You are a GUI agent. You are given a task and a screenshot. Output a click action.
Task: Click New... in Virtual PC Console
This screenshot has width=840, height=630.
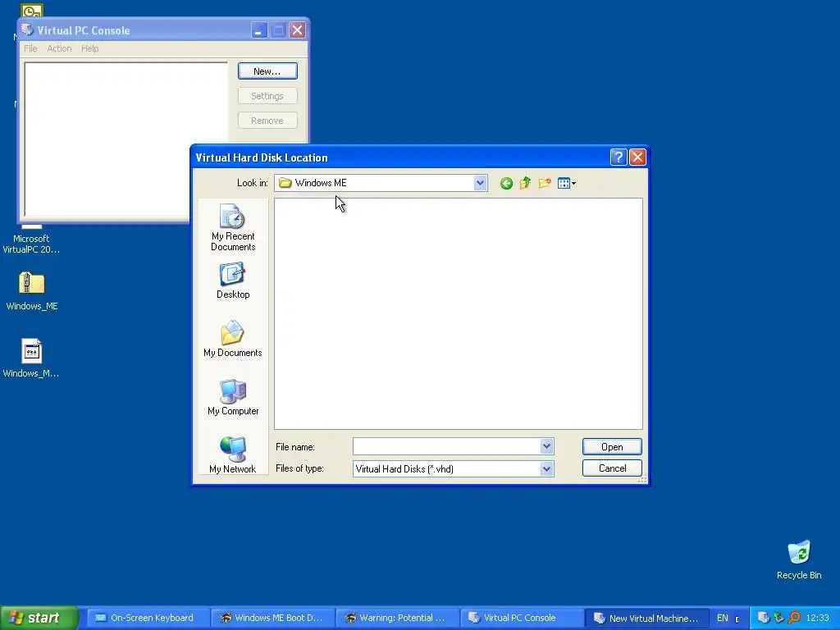coord(267,71)
